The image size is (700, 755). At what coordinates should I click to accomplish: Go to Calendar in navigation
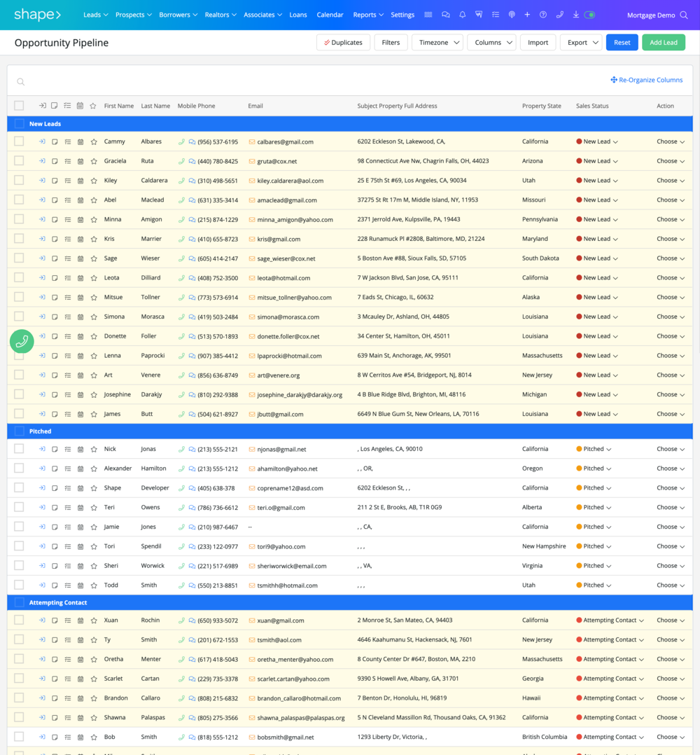coord(330,15)
